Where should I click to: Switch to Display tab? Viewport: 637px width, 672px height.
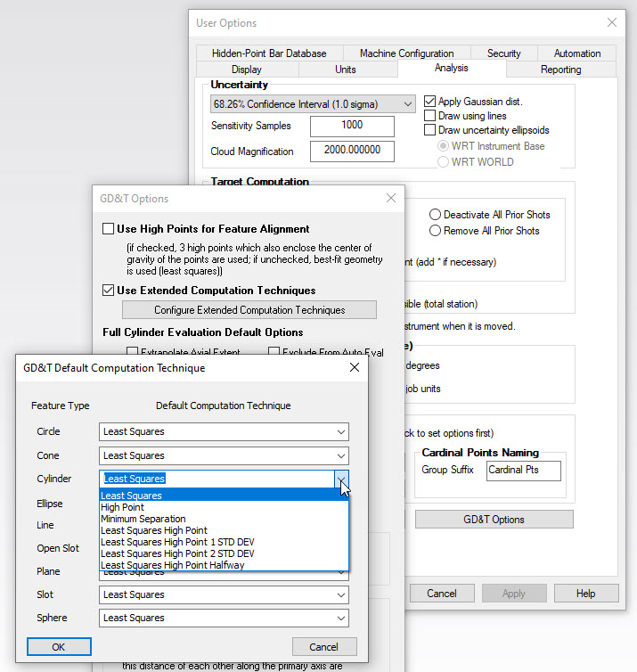tap(247, 69)
